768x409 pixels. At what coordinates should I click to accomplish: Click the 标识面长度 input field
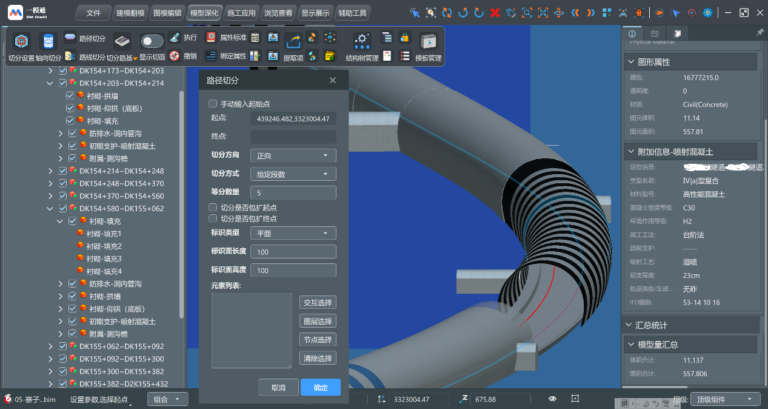tap(293, 252)
